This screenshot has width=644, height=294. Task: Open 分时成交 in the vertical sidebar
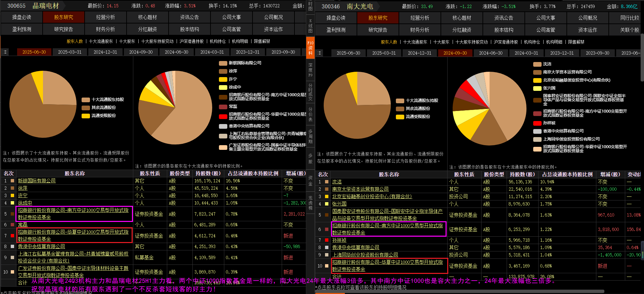tap(310, 92)
